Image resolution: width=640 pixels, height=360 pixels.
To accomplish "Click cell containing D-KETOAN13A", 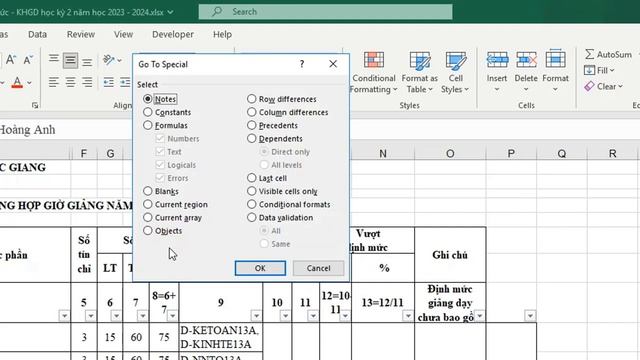I will (x=220, y=337).
